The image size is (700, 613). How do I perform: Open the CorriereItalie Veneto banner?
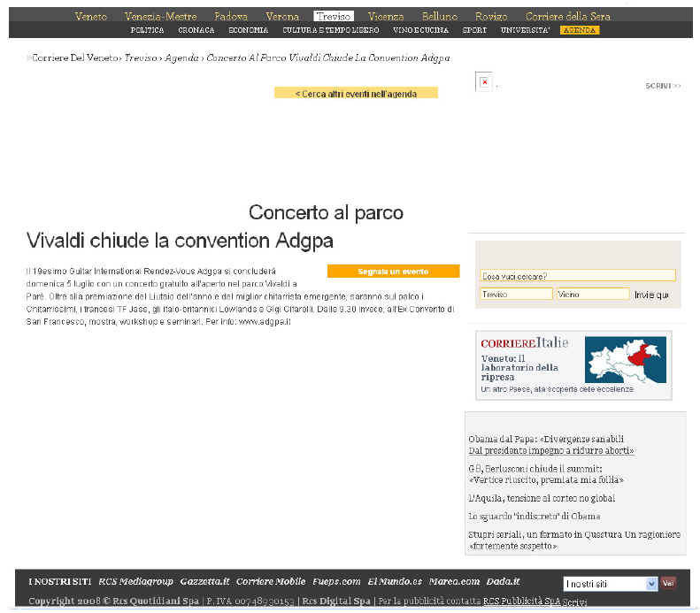(573, 365)
